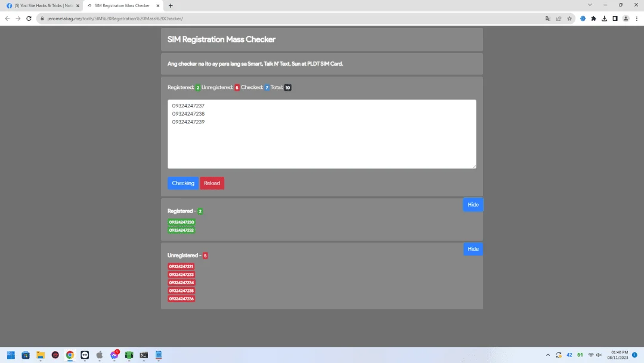
Task: Hide the Registered results section
Action: tap(473, 205)
